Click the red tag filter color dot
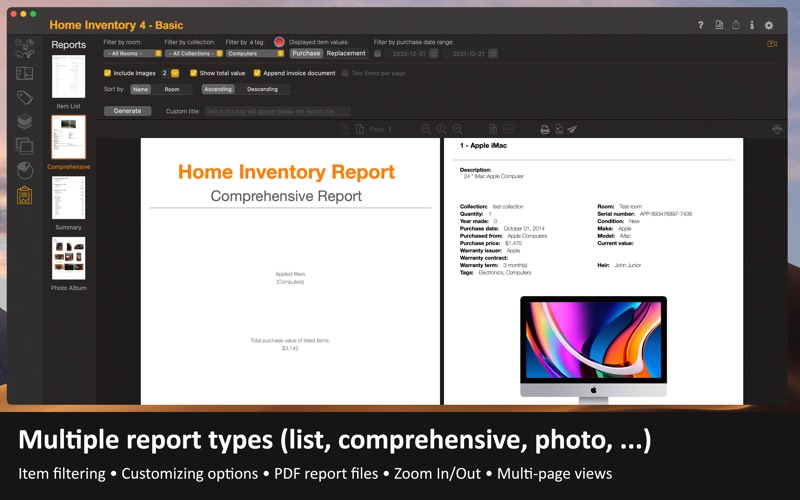This screenshot has width=800, height=500. click(x=279, y=42)
